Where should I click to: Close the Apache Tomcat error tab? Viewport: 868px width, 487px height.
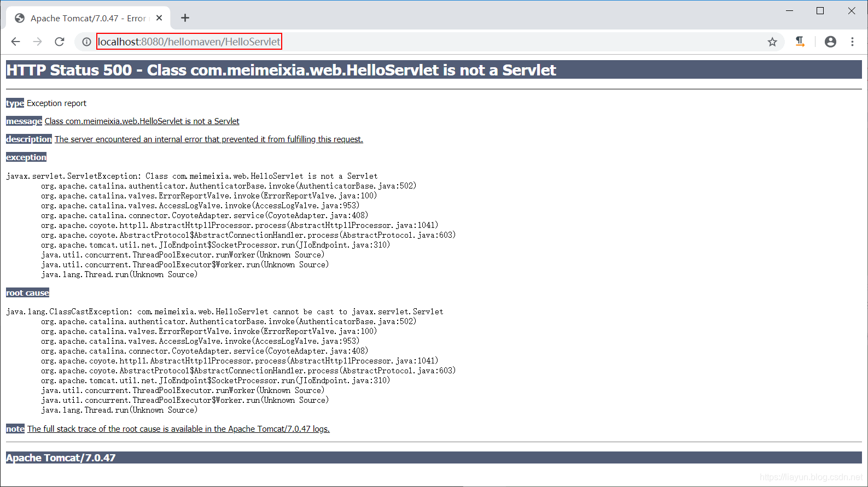(159, 18)
